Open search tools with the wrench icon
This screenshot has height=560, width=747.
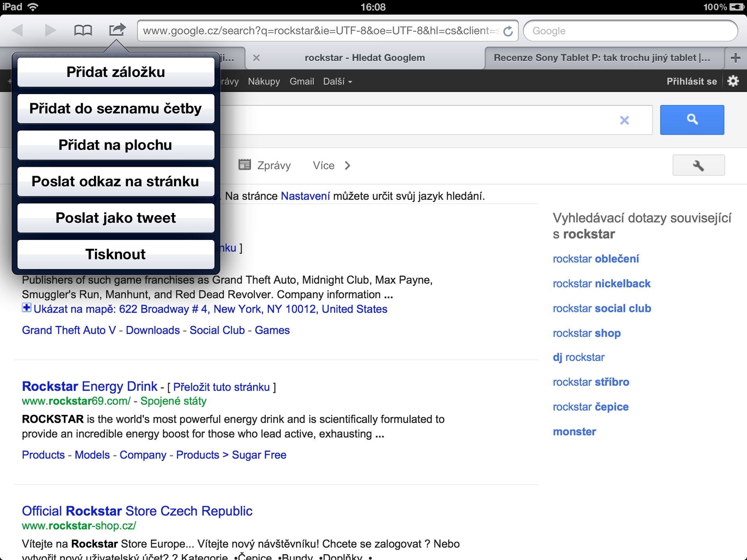pos(698,165)
